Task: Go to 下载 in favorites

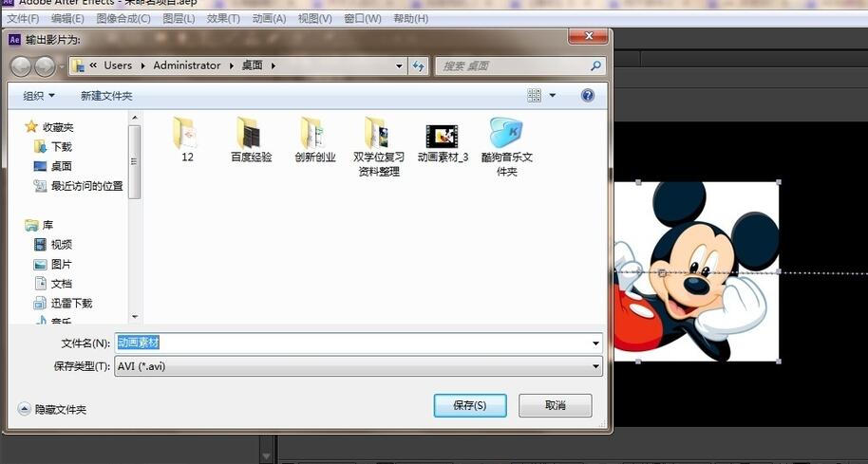Action: (x=53, y=146)
